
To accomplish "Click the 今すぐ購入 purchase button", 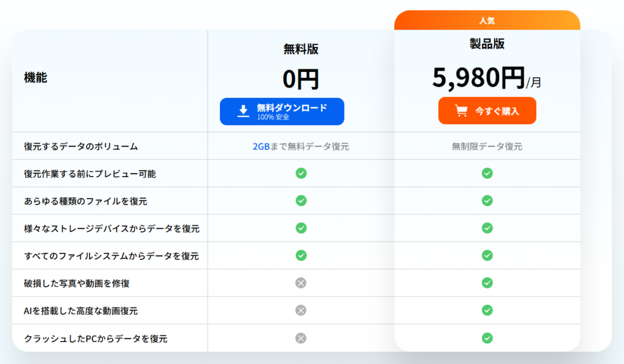I will [487, 111].
